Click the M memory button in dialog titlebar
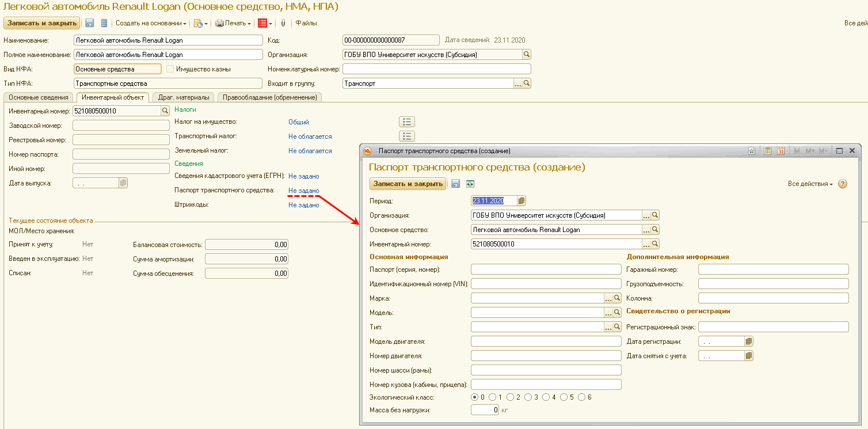This screenshot has width=868, height=429. coord(797,151)
